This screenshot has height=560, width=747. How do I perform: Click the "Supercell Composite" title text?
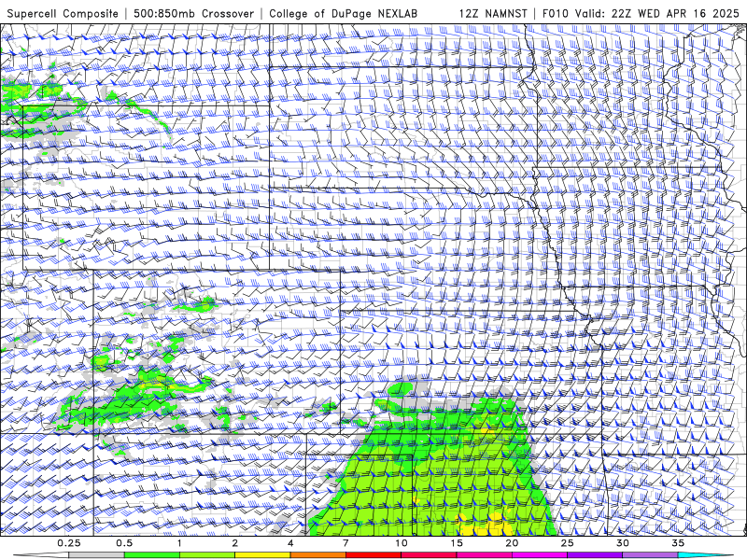[63, 13]
